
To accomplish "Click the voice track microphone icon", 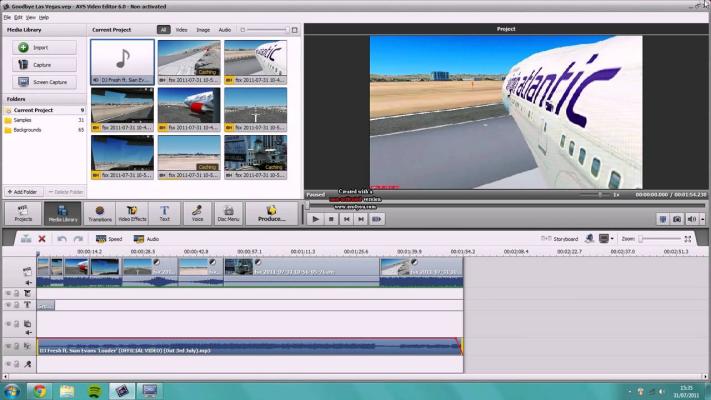I will point(28,364).
